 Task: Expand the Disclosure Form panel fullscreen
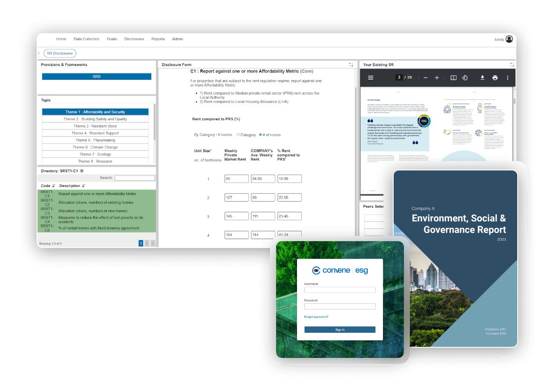[351, 65]
